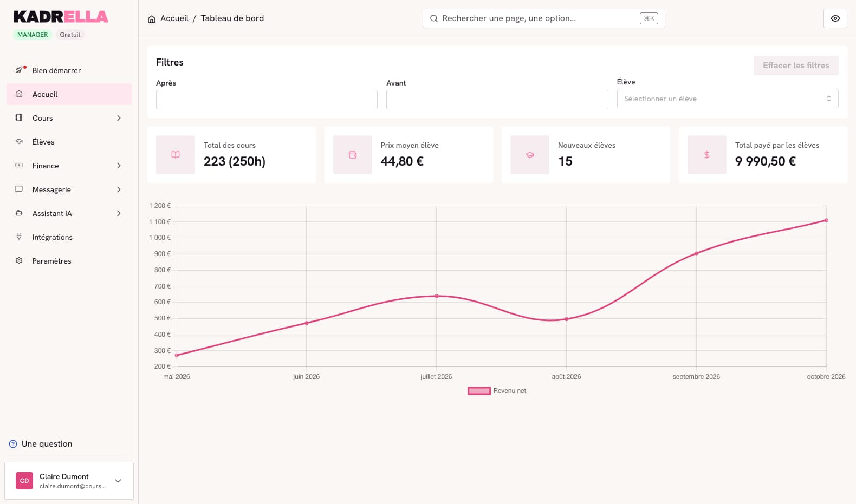Click the magnifier icon in the search bar
856x504 pixels.
click(434, 18)
